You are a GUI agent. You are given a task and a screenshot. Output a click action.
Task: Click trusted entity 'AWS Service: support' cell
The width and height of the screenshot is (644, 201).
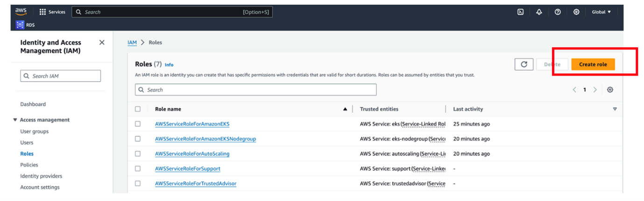(x=403, y=169)
